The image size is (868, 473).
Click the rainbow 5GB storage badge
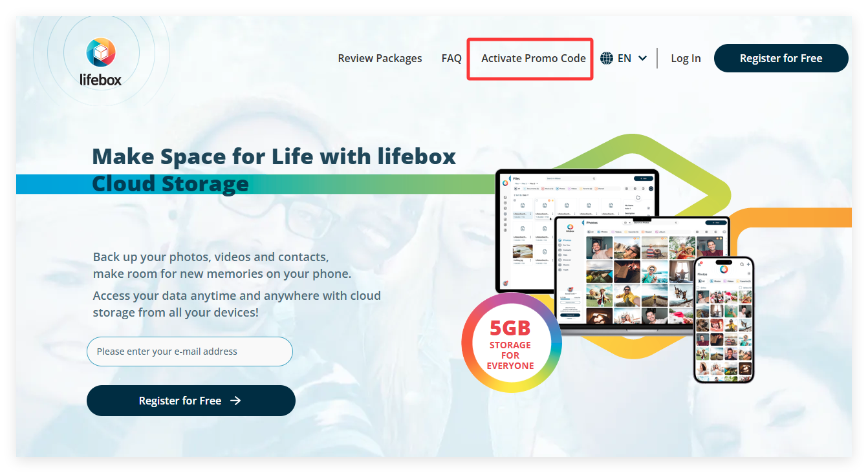[x=511, y=342]
